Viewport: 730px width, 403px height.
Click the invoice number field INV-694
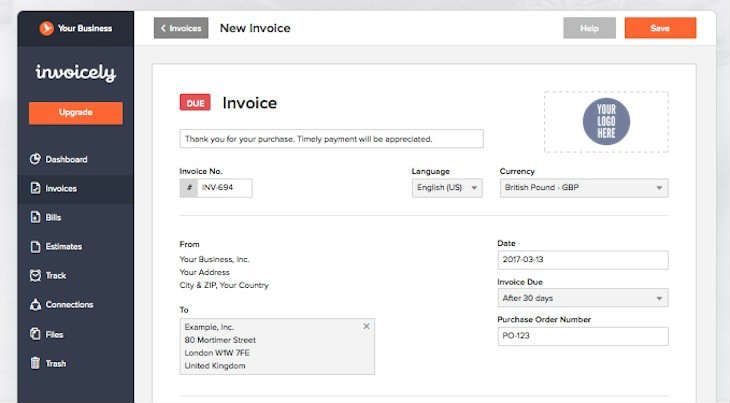coord(224,188)
